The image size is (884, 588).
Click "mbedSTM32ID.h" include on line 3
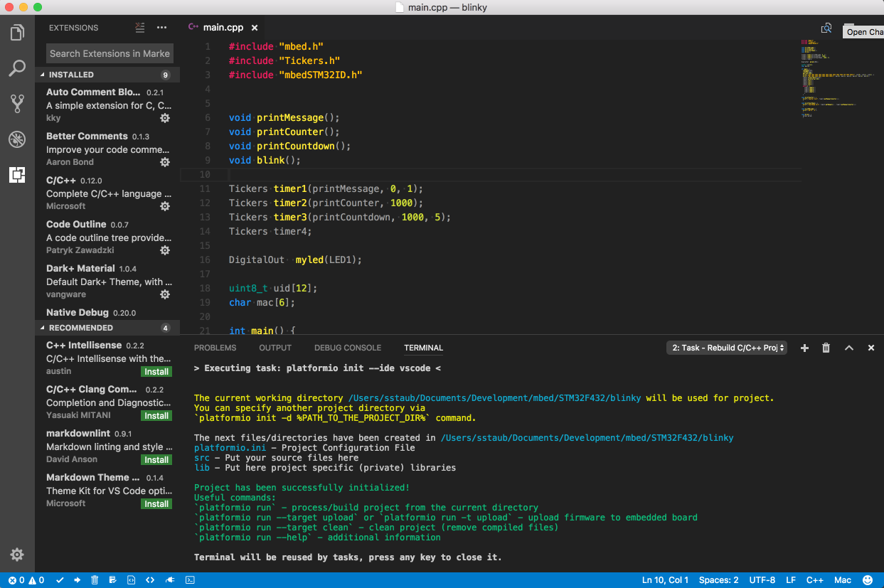click(x=321, y=75)
